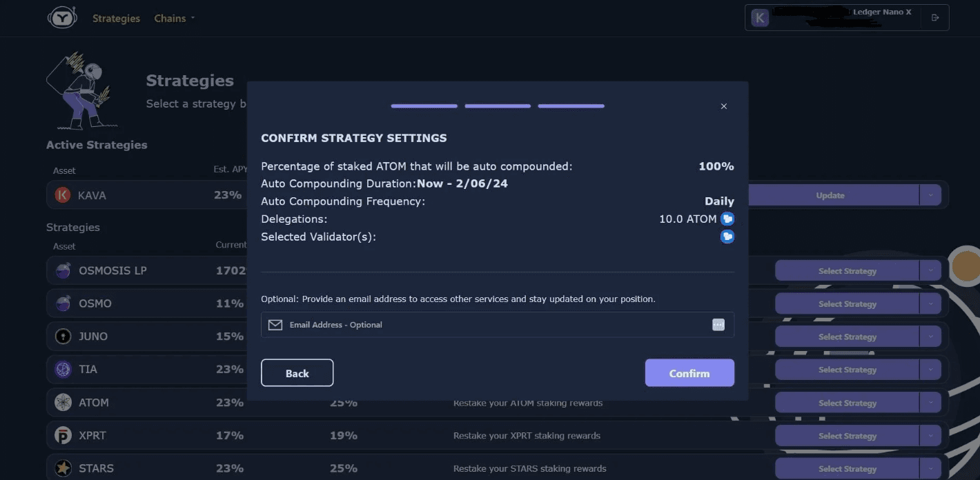Image resolution: width=980 pixels, height=480 pixels.
Task: Click the KAVA asset icon
Action: 63,195
